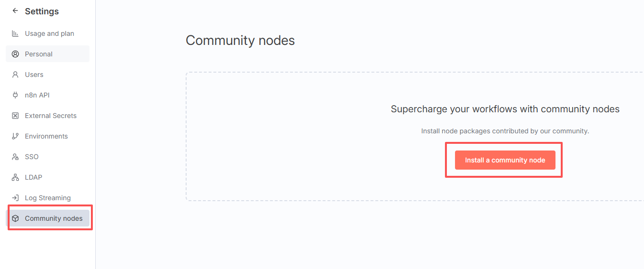Click the plug icon beside n8n API
The image size is (644, 269).
(15, 95)
